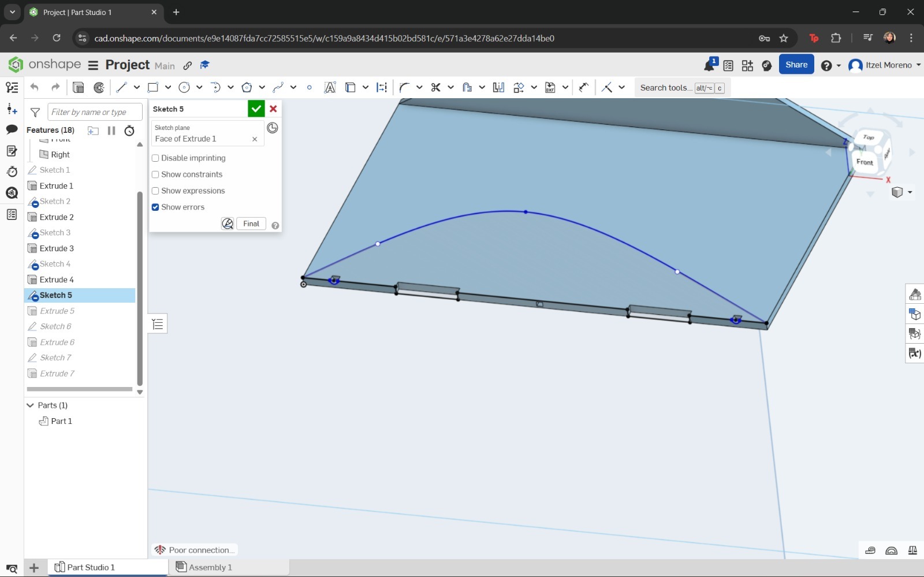Image resolution: width=924 pixels, height=577 pixels.
Task: Check the Show constraints option
Action: pyautogui.click(x=155, y=174)
